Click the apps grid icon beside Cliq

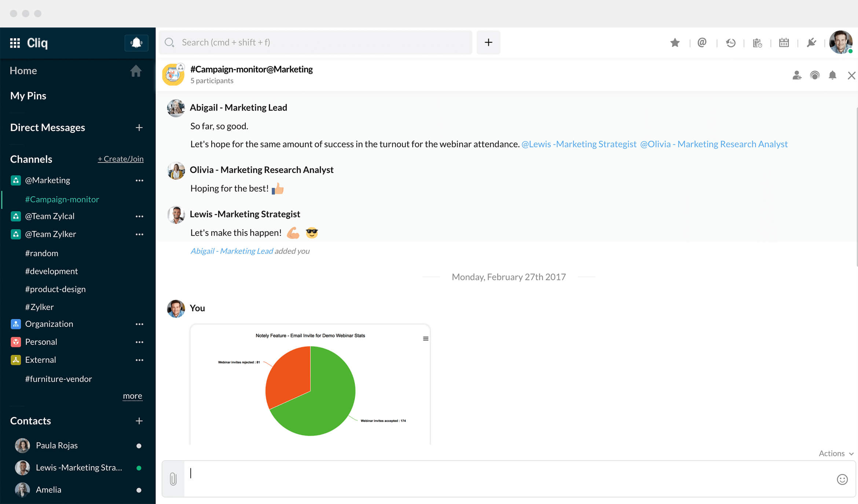pyautogui.click(x=15, y=43)
